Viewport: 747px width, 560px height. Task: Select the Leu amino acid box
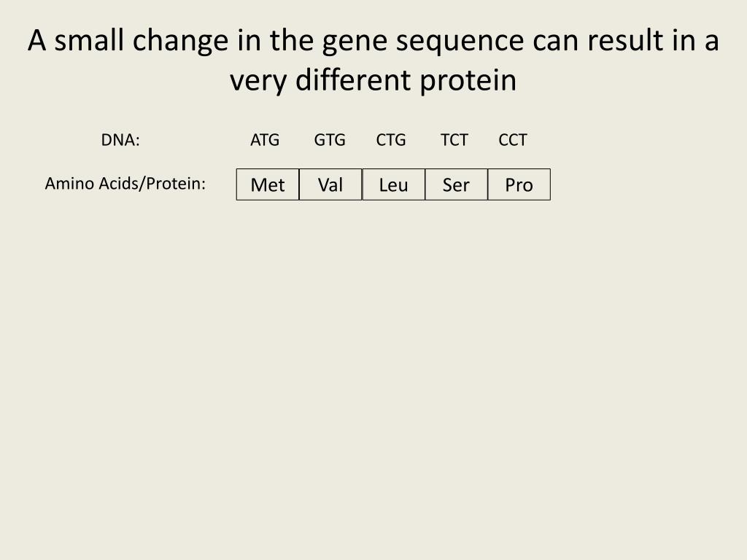394,184
